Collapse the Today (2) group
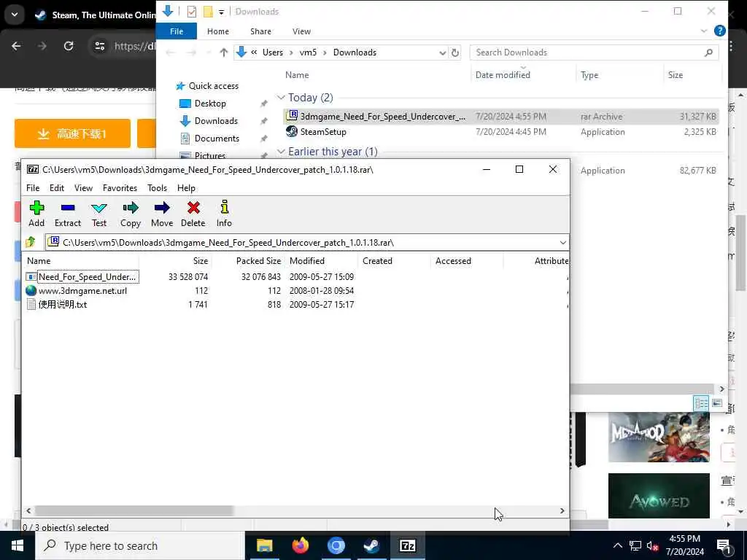 point(281,98)
